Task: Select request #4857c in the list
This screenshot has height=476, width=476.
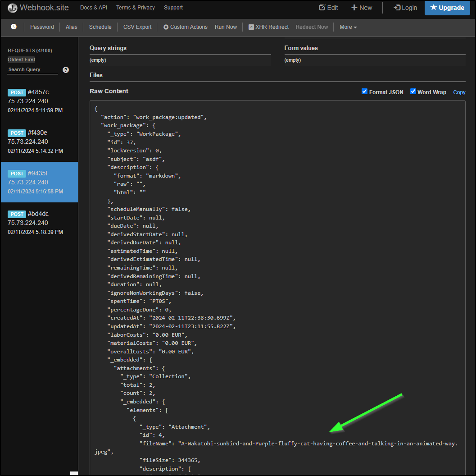Action: point(39,101)
